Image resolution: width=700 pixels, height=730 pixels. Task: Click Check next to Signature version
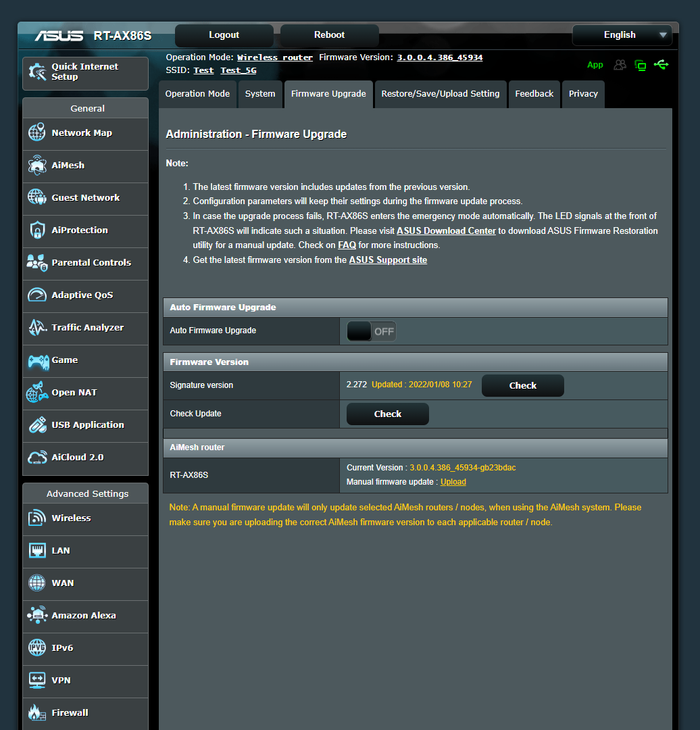click(522, 385)
